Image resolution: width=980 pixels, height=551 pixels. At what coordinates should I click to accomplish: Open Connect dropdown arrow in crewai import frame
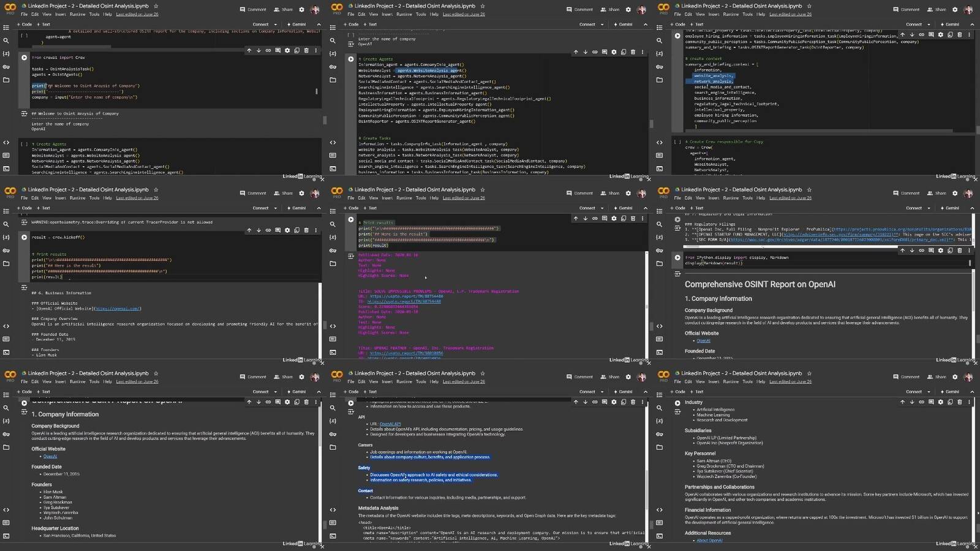click(276, 25)
